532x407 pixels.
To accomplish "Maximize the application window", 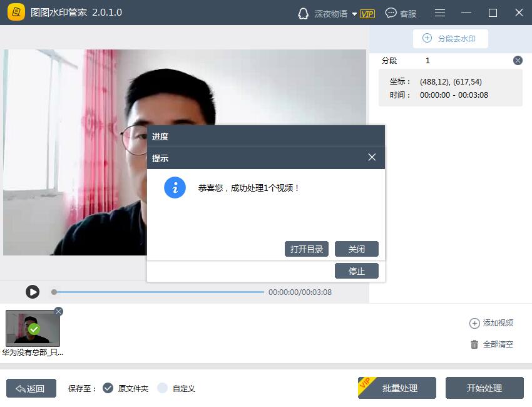I will coord(493,13).
